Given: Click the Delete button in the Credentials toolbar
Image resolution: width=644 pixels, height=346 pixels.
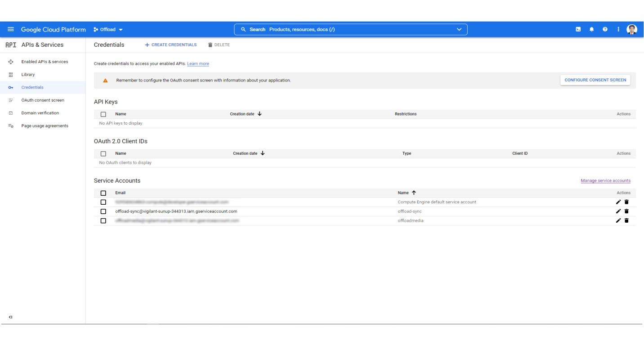Looking at the screenshot, I should pos(219,45).
